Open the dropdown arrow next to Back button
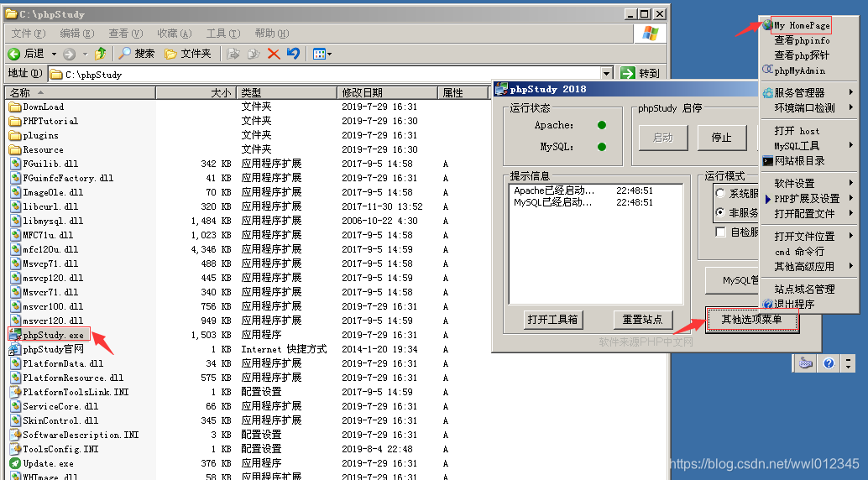The image size is (868, 480). coord(54,54)
